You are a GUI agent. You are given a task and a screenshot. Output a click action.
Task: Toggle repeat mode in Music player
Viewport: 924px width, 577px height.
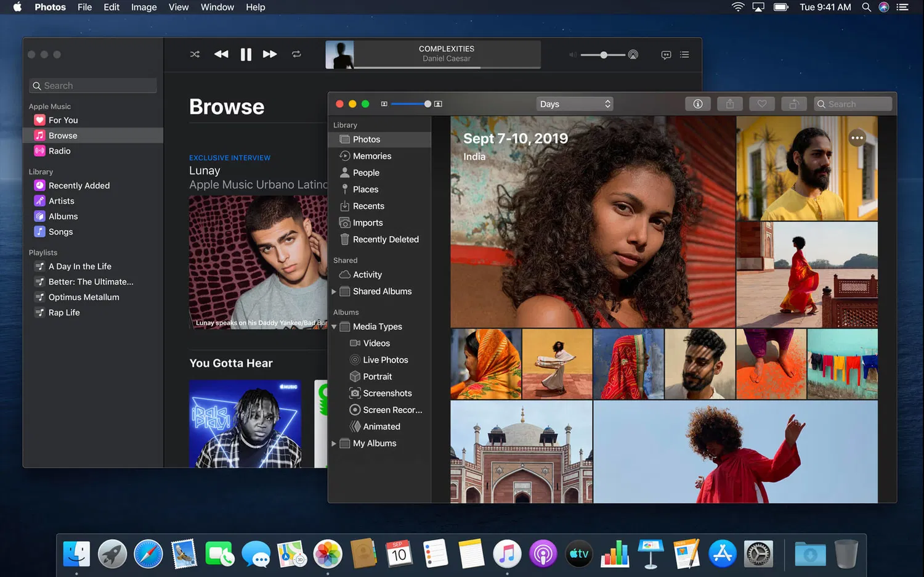[x=296, y=54]
